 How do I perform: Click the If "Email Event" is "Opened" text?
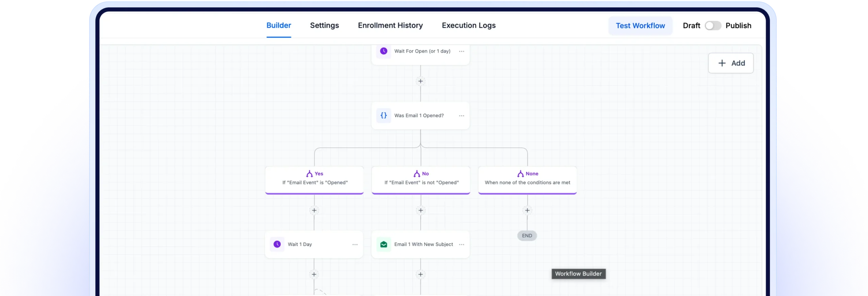[315, 183]
